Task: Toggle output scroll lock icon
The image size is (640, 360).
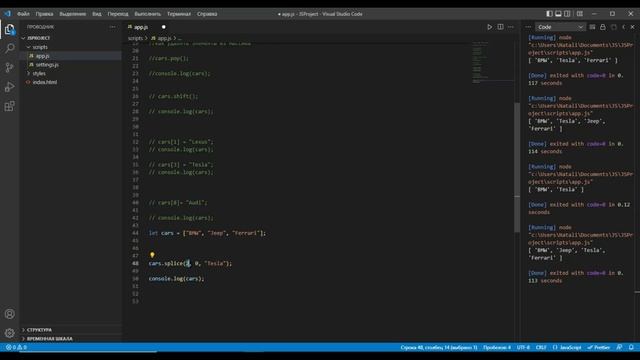Action: (603, 27)
